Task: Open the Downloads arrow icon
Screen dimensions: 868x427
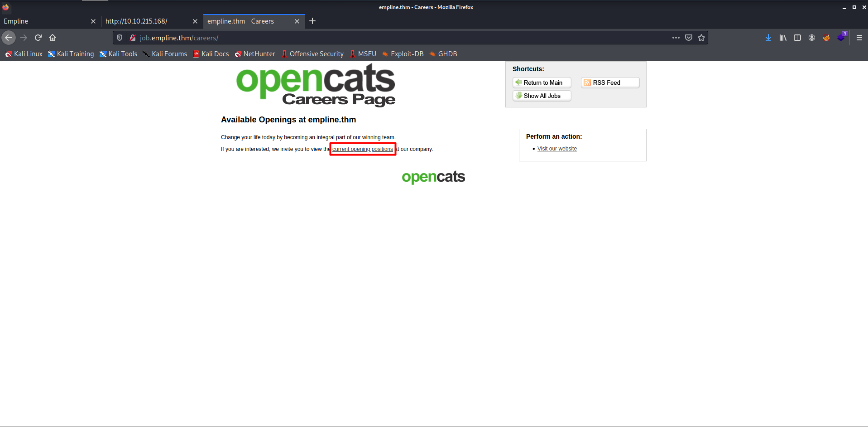Action: (768, 38)
